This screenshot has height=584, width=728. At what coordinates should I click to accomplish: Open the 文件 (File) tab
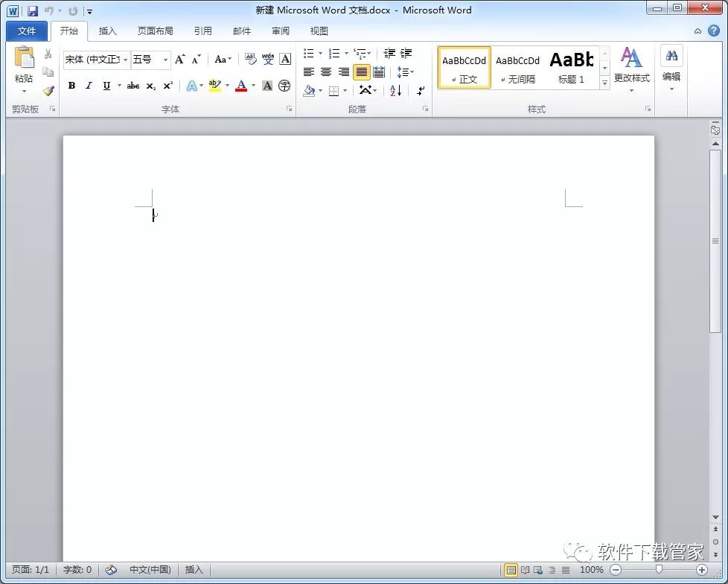tap(27, 31)
